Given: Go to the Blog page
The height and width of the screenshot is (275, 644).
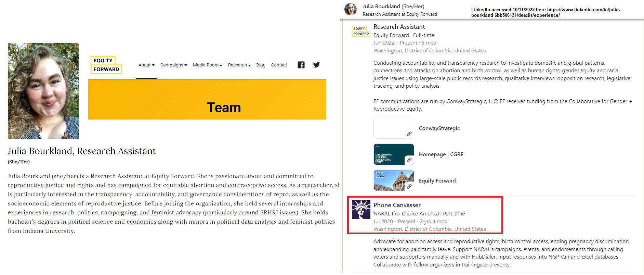Looking at the screenshot, I should tap(261, 65).
